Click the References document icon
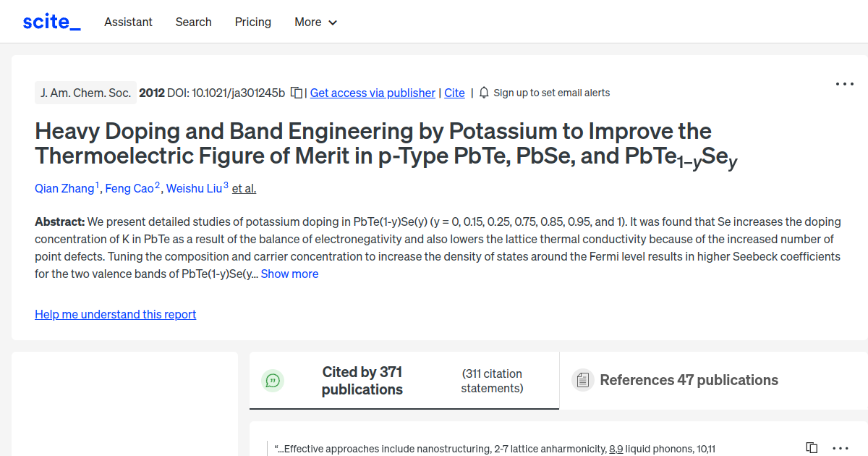The height and width of the screenshot is (456, 868). (x=582, y=380)
